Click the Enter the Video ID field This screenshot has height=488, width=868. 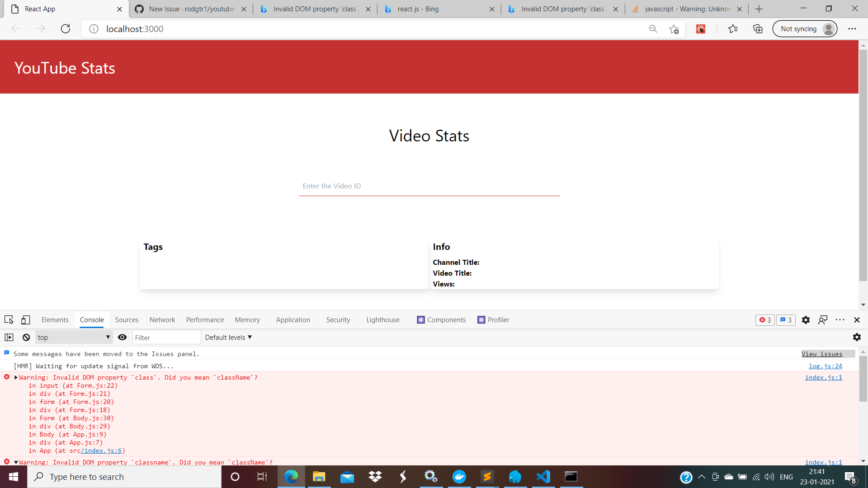[x=429, y=186]
